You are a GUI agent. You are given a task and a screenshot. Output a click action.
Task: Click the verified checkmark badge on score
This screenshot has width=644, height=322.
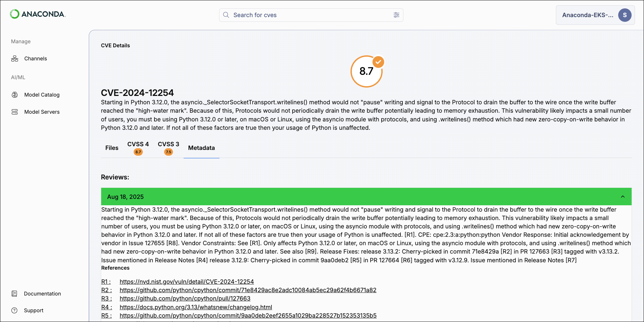(378, 62)
